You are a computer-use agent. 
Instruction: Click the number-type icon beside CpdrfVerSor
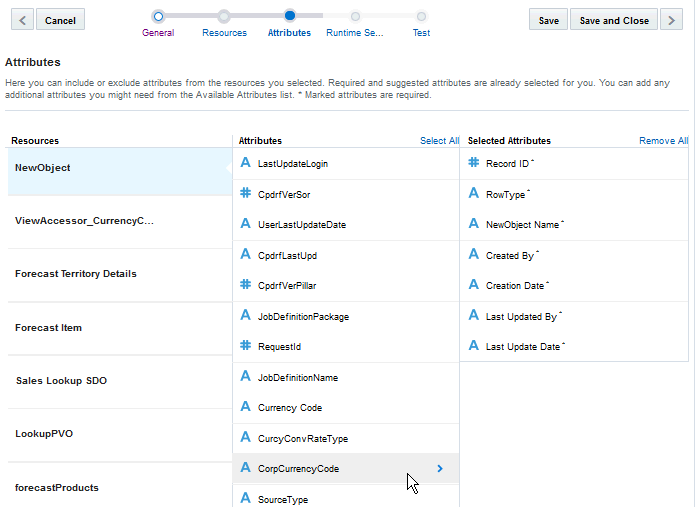click(245, 194)
